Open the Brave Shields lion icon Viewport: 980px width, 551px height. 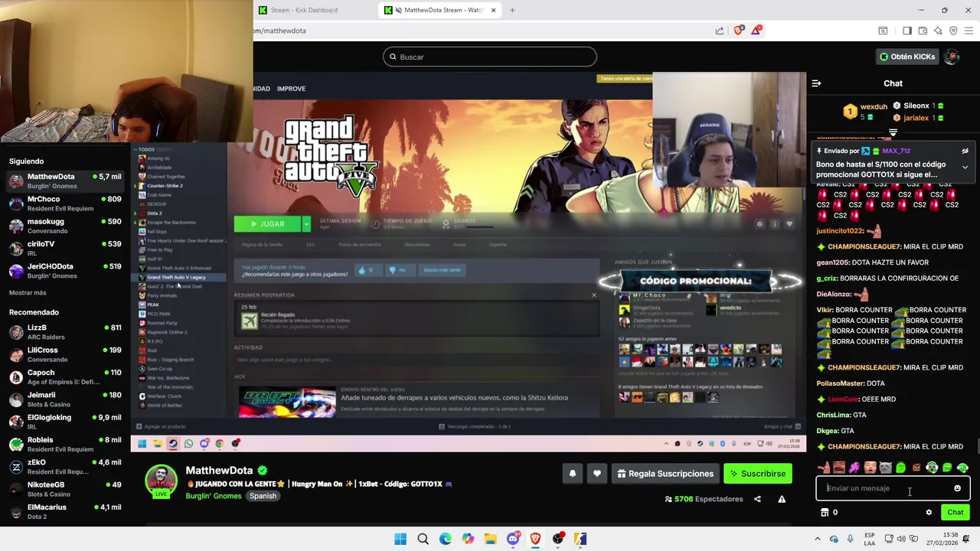[738, 31]
